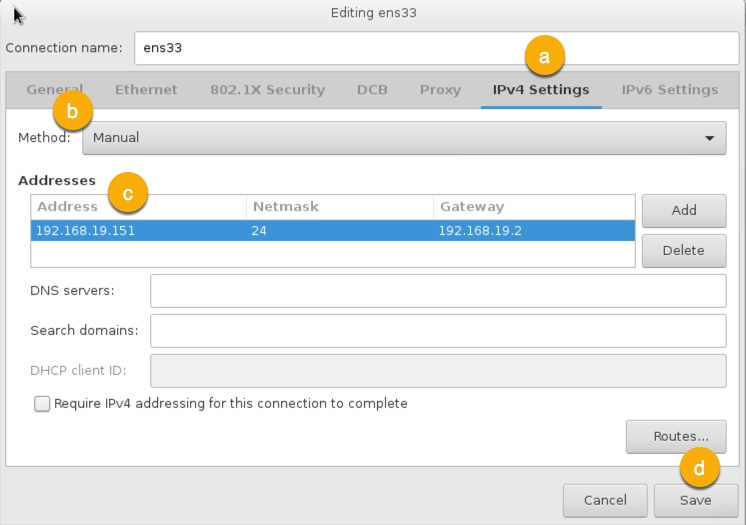Image resolution: width=746 pixels, height=525 pixels.
Task: Click the DNS servers input field
Action: pyautogui.click(x=438, y=291)
